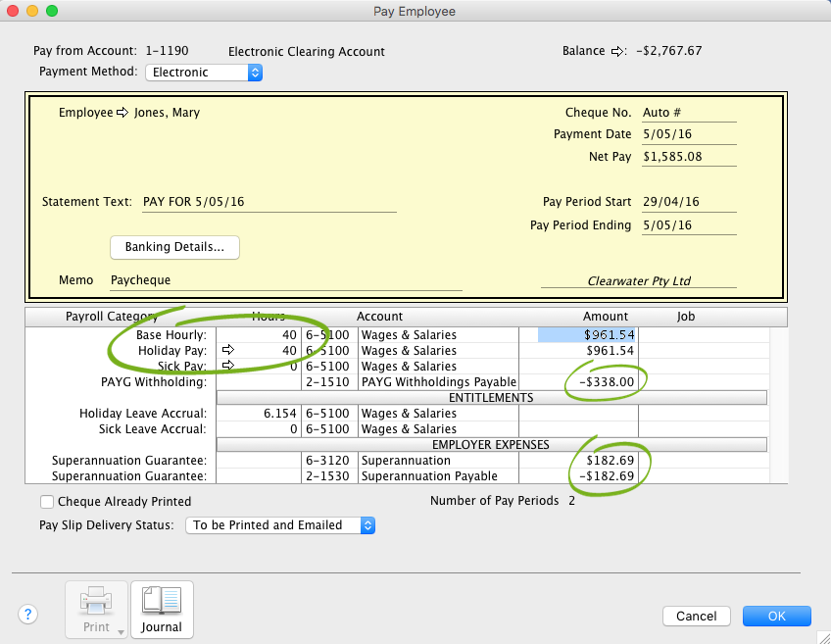Expand the Print button arrow menu
831x644 pixels.
click(121, 631)
